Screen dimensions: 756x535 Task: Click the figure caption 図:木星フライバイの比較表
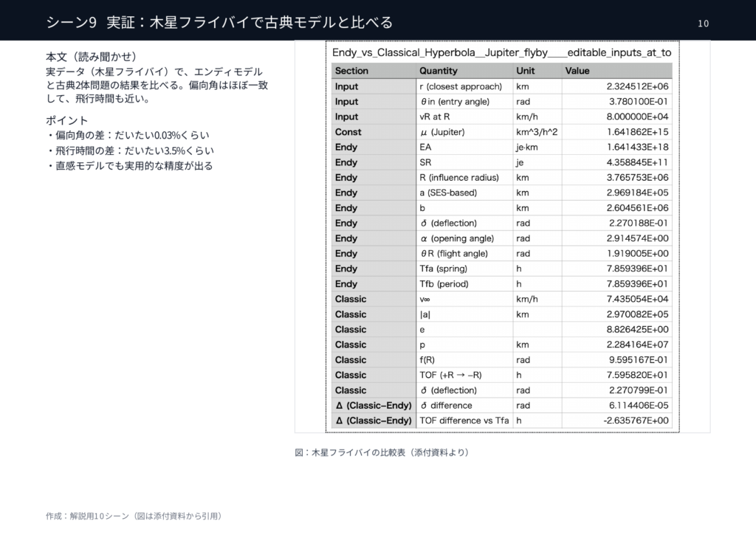382,452
